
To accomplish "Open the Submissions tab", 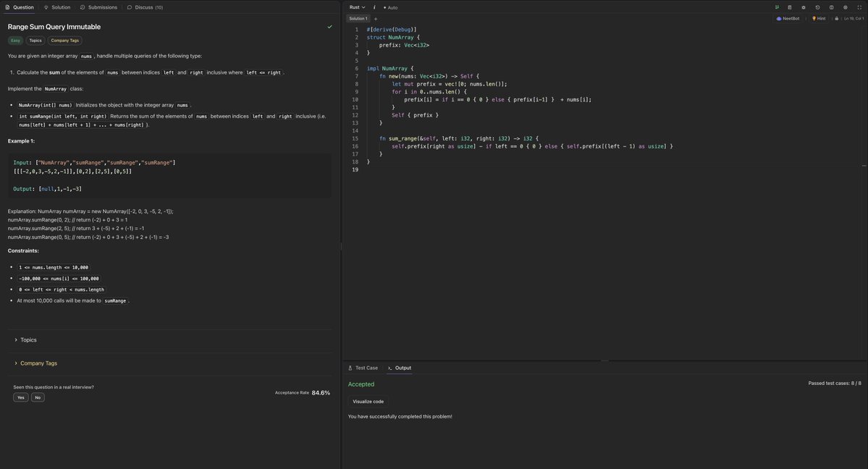I will pyautogui.click(x=98, y=7).
